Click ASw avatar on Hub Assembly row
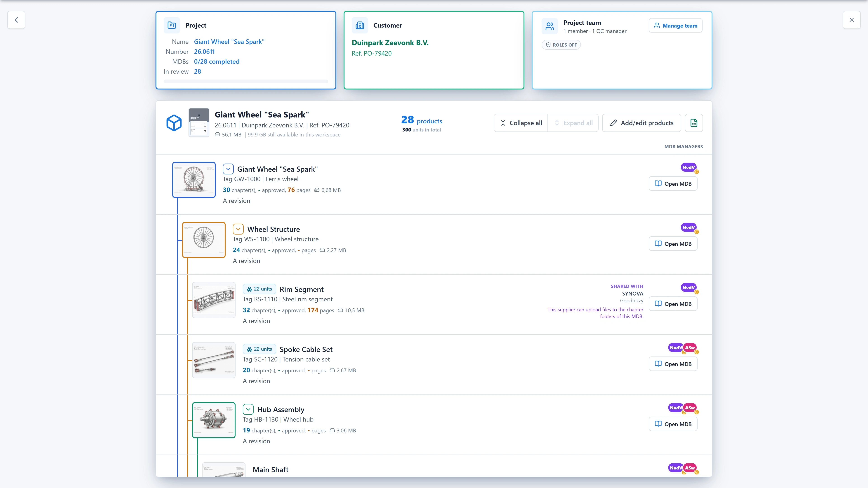868x488 pixels. pyautogui.click(x=690, y=408)
